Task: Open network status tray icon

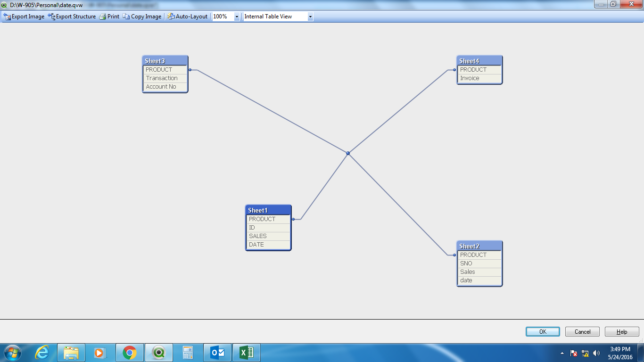Action: 585,353
